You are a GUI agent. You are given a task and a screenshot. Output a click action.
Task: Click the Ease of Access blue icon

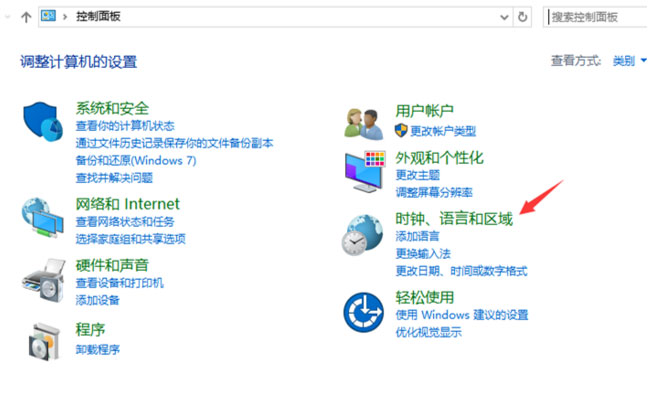[363, 312]
